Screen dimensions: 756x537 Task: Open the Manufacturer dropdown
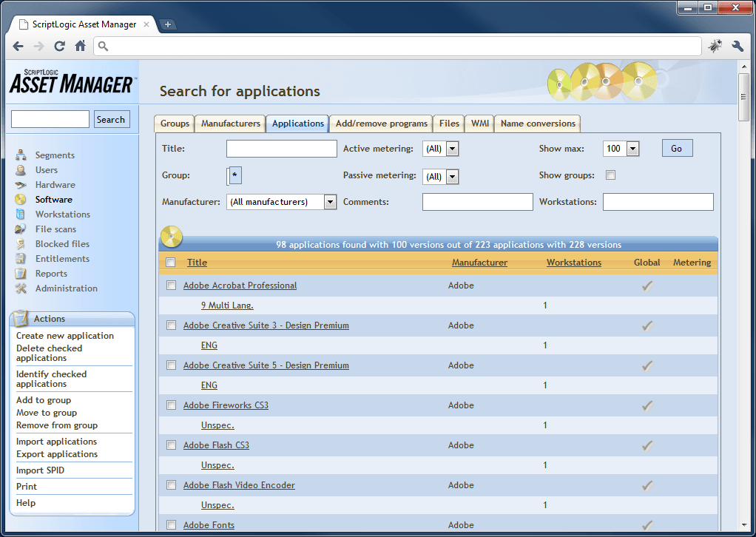pos(330,201)
